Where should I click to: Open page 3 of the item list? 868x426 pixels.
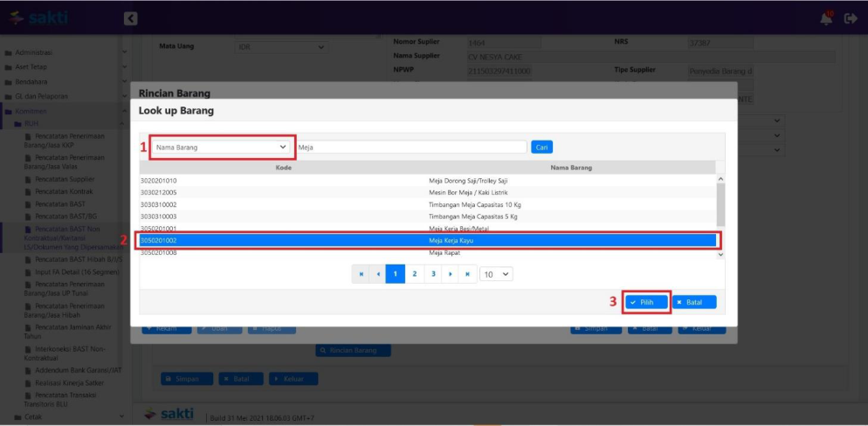[x=433, y=274]
